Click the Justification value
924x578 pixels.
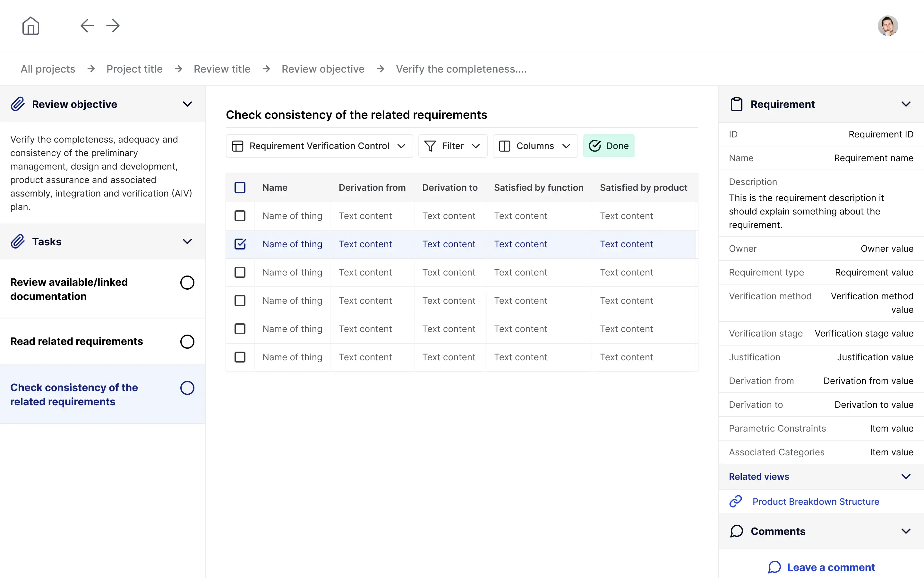(x=875, y=357)
